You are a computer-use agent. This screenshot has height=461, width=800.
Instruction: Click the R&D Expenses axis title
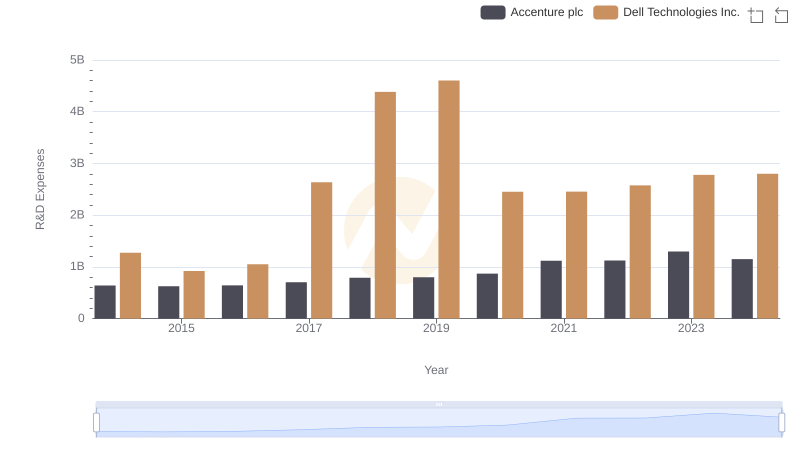tap(40, 189)
